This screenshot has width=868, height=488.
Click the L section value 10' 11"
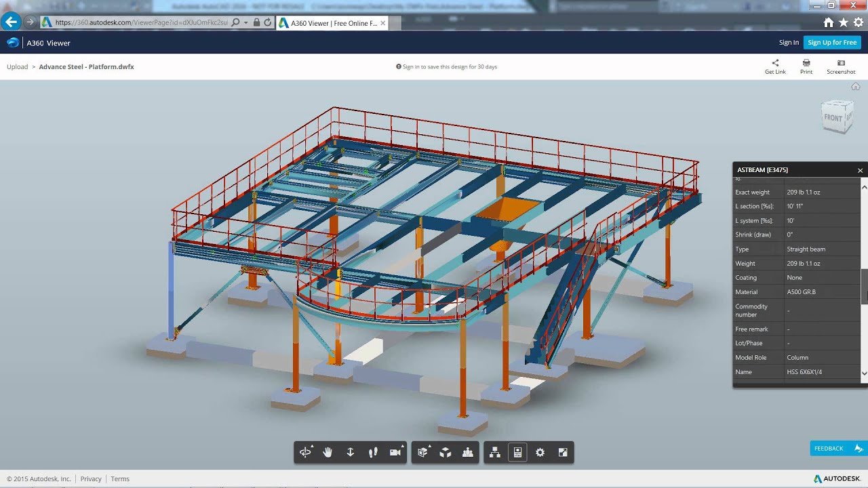pyautogui.click(x=795, y=206)
